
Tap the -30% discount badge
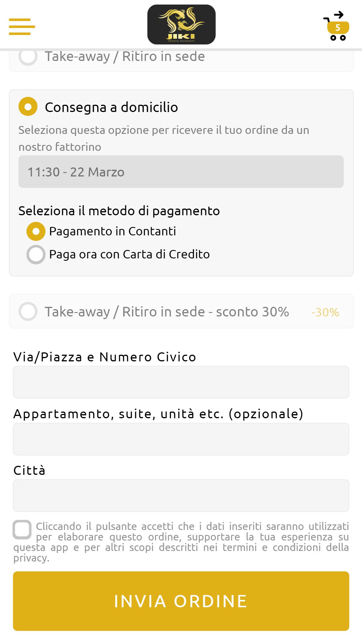[325, 312]
